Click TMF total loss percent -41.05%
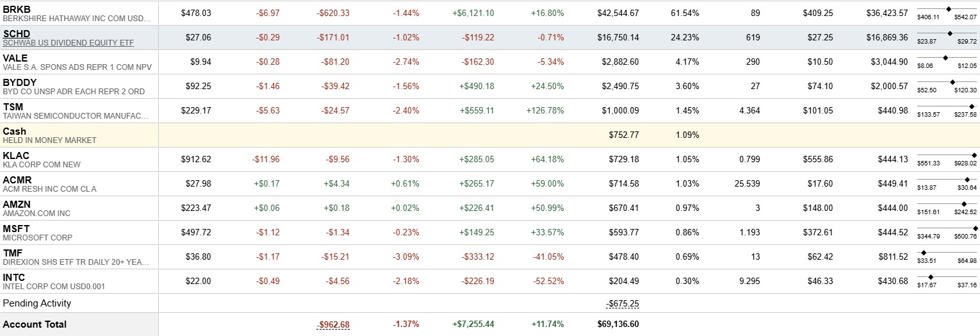The height and width of the screenshot is (336, 980). pyautogui.click(x=548, y=256)
